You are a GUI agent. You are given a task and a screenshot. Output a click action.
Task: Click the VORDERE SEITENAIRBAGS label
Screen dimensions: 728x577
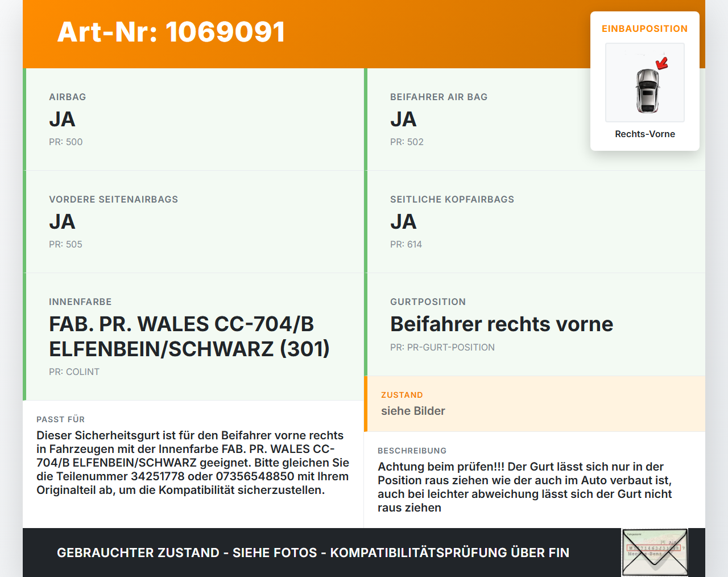[114, 199]
